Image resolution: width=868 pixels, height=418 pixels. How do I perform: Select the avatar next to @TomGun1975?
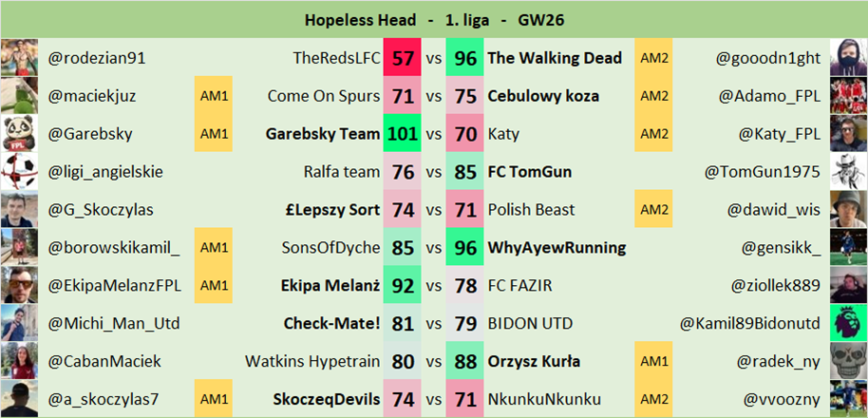tap(848, 172)
